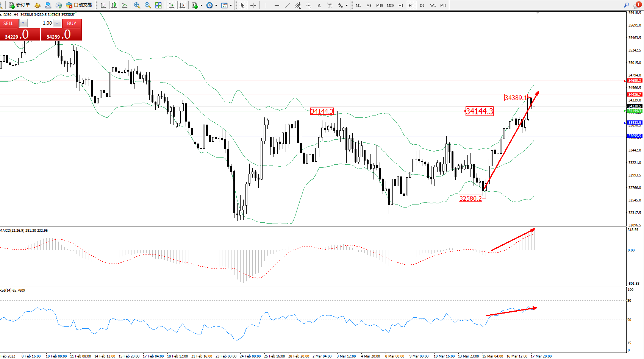This screenshot has width=644, height=359.
Task: Zoom in on the chart
Action: pyautogui.click(x=137, y=5)
